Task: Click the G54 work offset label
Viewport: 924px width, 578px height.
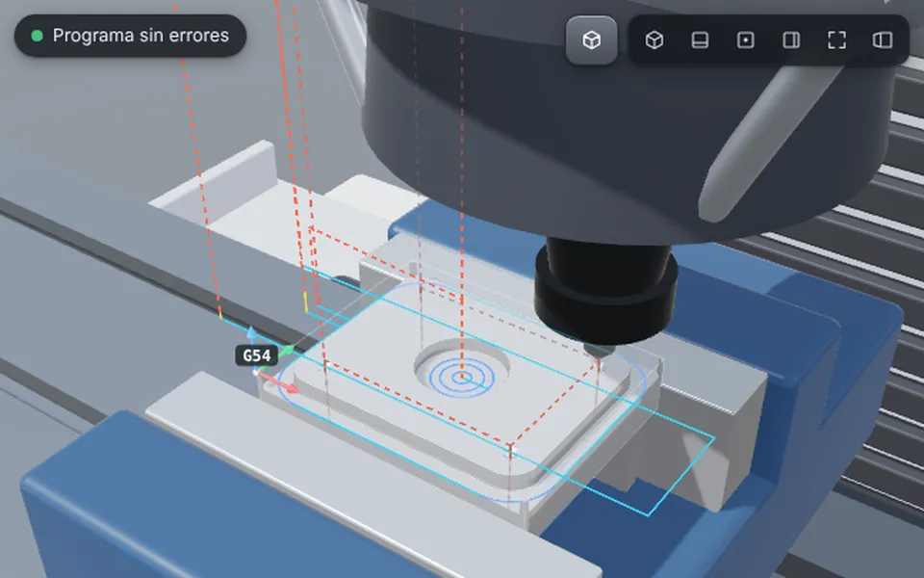Action: (x=257, y=355)
